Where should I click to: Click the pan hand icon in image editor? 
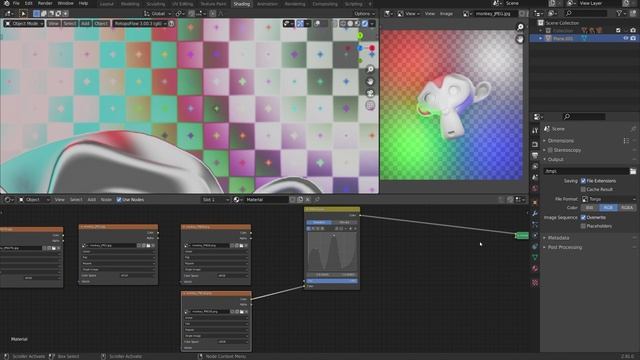[x=520, y=39]
